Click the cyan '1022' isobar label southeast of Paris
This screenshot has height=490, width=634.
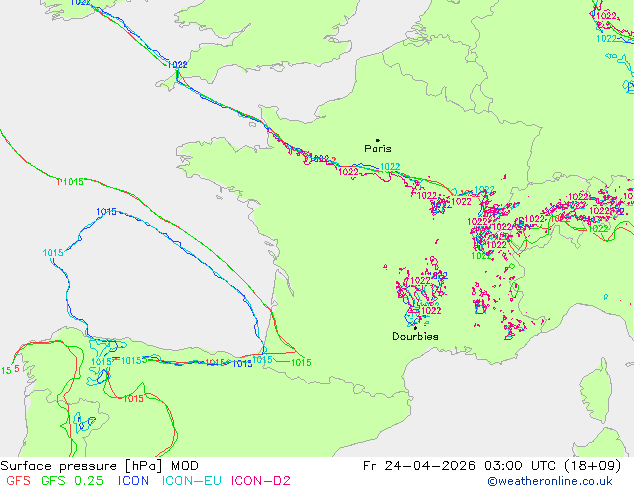[390, 167]
